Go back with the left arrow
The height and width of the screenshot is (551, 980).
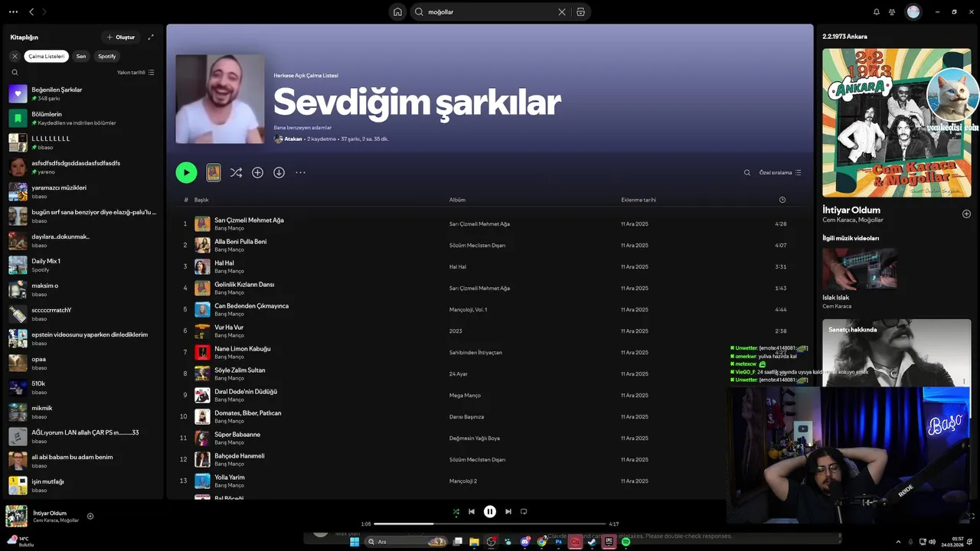tap(31, 11)
